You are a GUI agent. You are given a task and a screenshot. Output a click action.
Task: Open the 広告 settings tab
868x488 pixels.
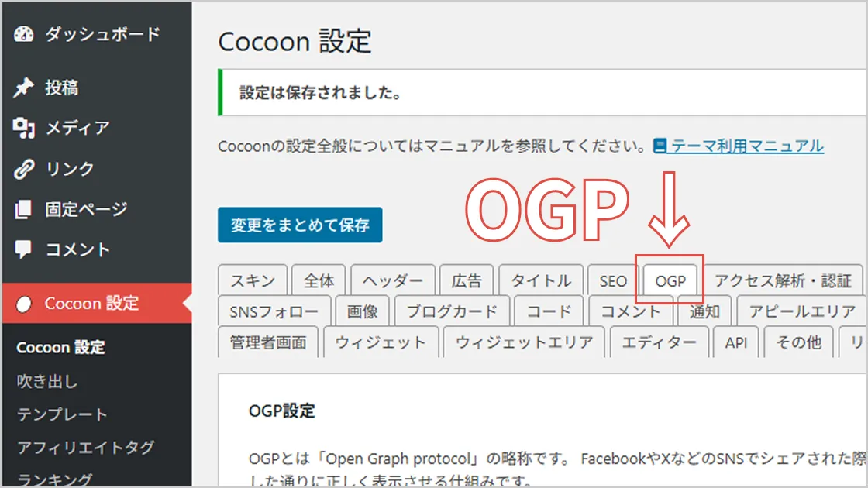(x=467, y=281)
